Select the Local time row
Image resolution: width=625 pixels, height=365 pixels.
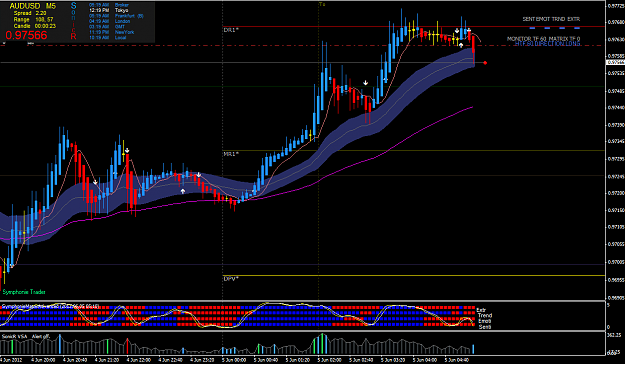108,38
